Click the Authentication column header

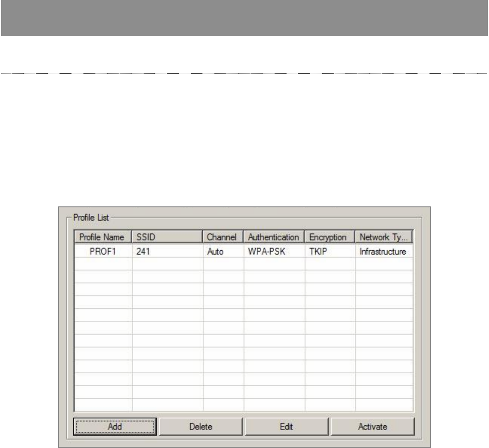tap(274, 237)
